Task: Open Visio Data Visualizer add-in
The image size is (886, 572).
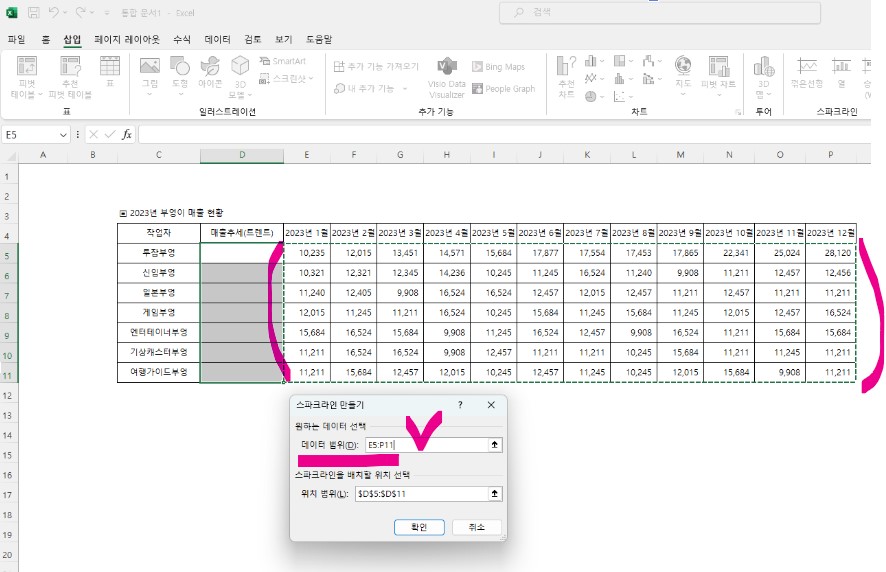Action: pyautogui.click(x=446, y=77)
